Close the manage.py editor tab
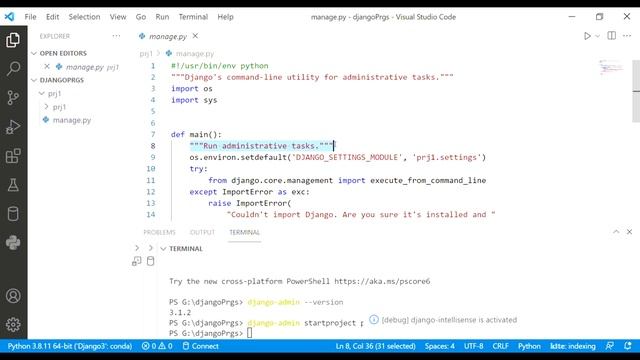 coord(196,36)
